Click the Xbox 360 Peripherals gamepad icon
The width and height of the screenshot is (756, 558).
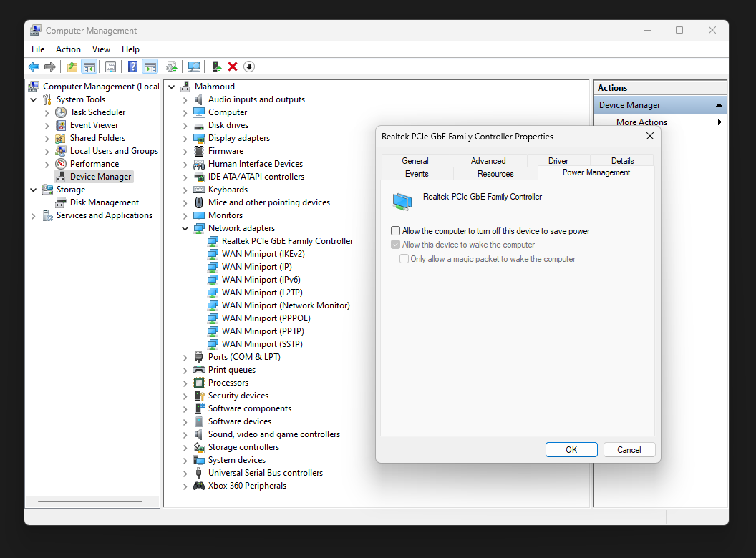click(198, 486)
